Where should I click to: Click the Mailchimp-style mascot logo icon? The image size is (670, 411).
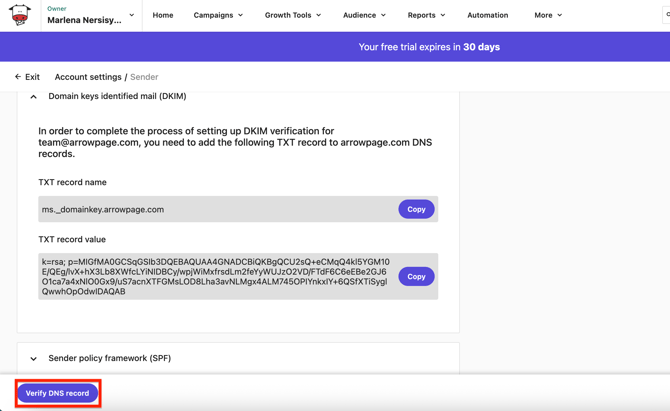click(x=20, y=15)
